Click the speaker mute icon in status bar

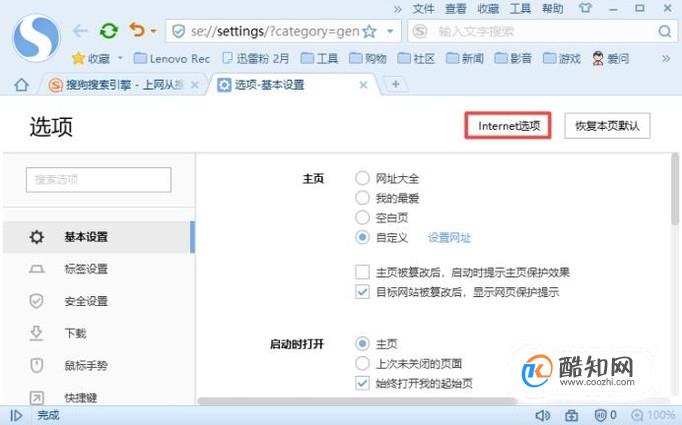[x=542, y=415]
